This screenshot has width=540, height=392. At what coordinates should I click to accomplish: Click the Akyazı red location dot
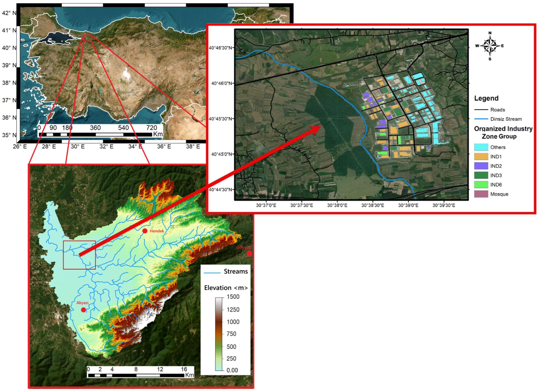tap(83, 310)
